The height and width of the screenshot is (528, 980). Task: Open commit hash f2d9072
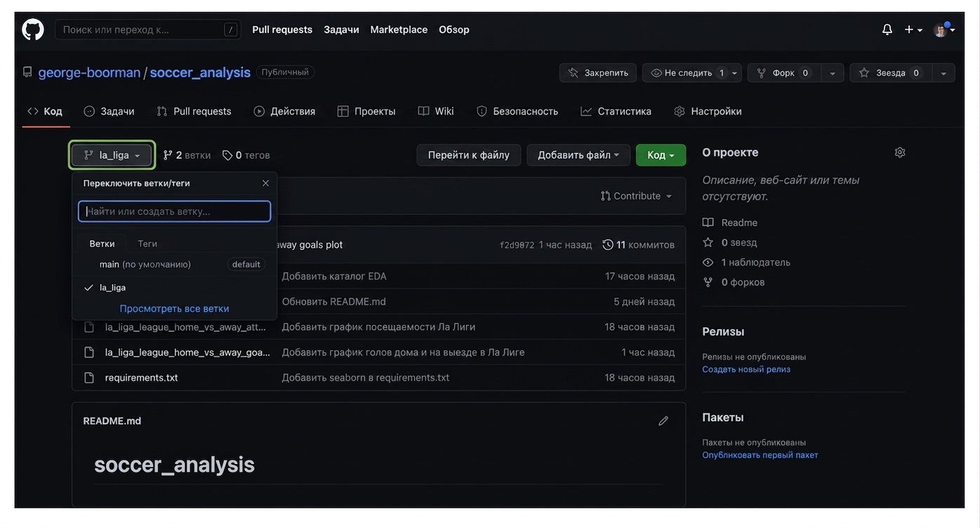tap(517, 245)
